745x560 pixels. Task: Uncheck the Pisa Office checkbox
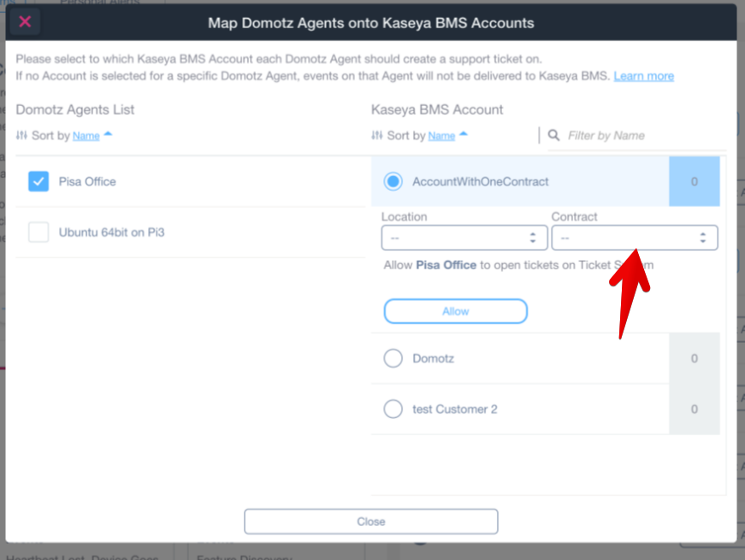point(38,181)
